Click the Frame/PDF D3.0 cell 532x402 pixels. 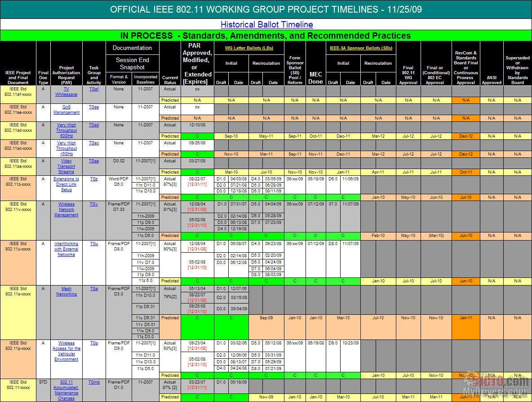click(x=119, y=313)
